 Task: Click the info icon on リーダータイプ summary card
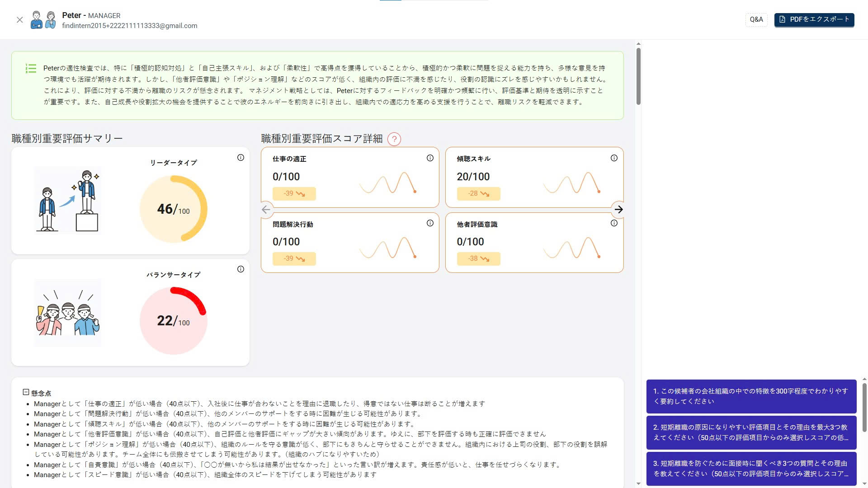[241, 158]
